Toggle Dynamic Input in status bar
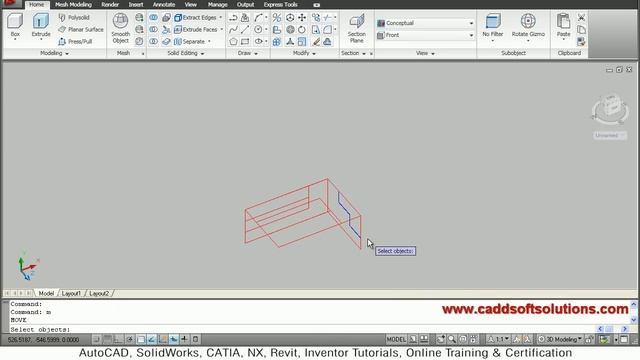The height and width of the screenshot is (360, 640). point(173,339)
